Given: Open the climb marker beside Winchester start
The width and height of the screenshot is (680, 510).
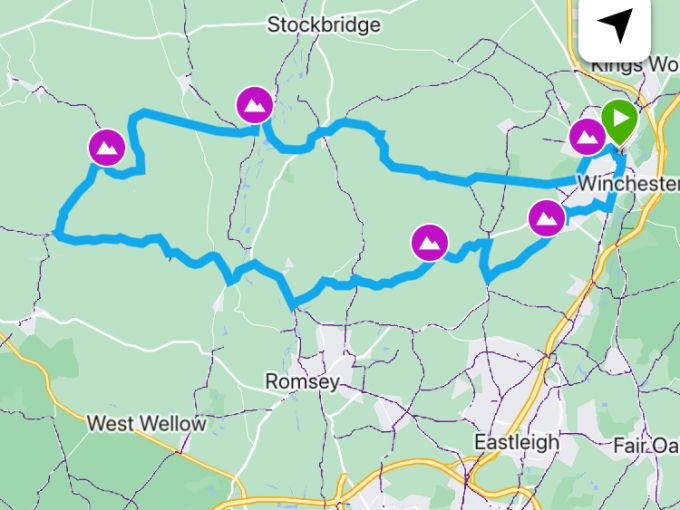Looking at the screenshot, I should tap(587, 137).
